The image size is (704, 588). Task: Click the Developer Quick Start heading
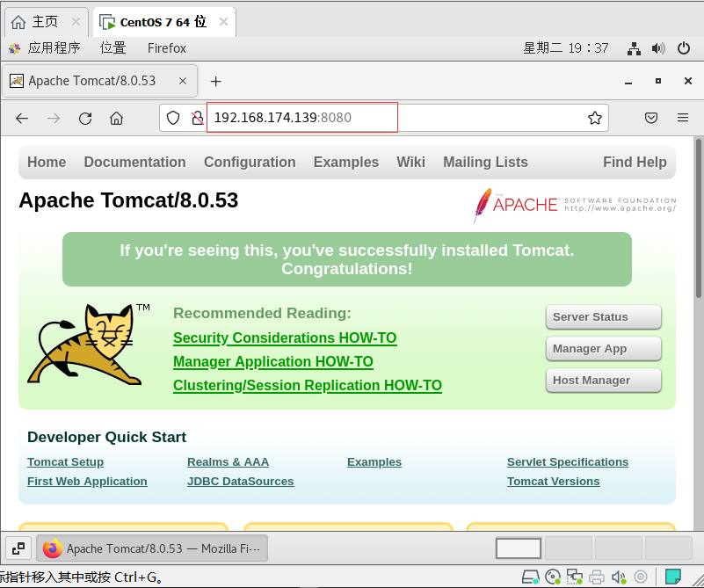pos(107,437)
